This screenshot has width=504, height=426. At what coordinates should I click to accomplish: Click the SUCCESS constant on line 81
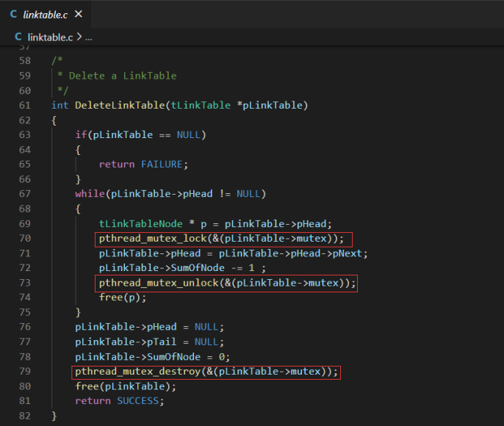click(138, 401)
